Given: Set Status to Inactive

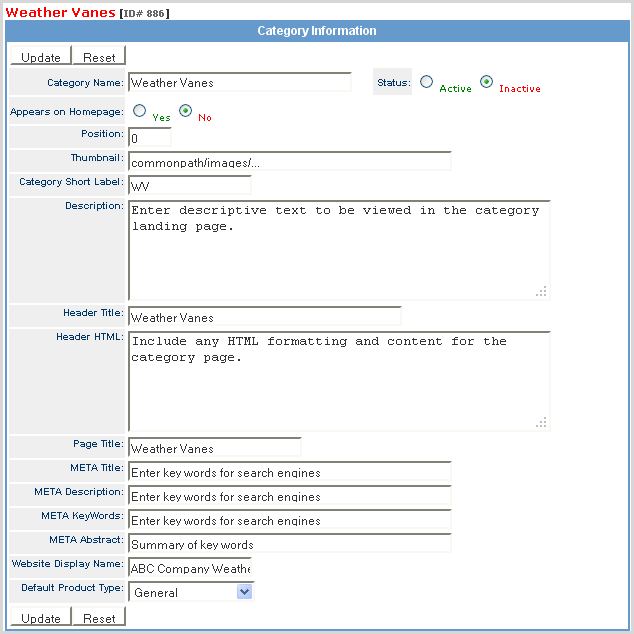Looking at the screenshot, I should [x=487, y=82].
